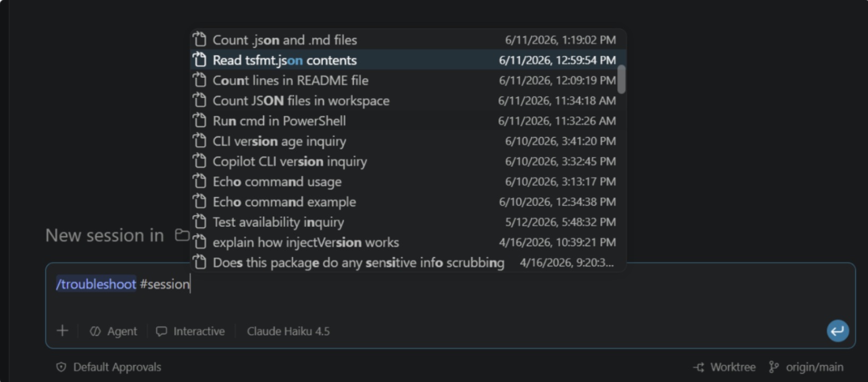Click timestamp 6/10/2026, 3:32:45 PM

(x=560, y=161)
